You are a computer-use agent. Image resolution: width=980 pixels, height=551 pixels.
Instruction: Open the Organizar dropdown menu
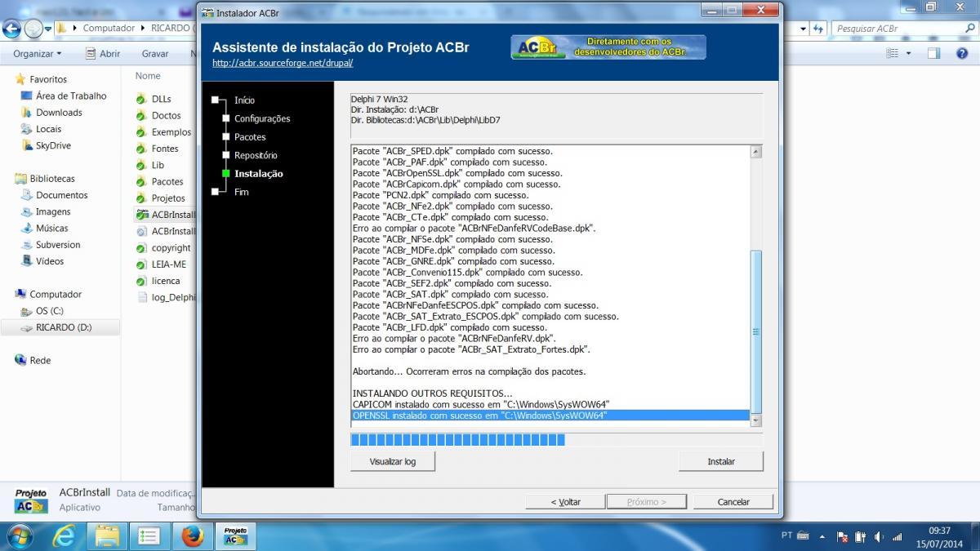(37, 53)
